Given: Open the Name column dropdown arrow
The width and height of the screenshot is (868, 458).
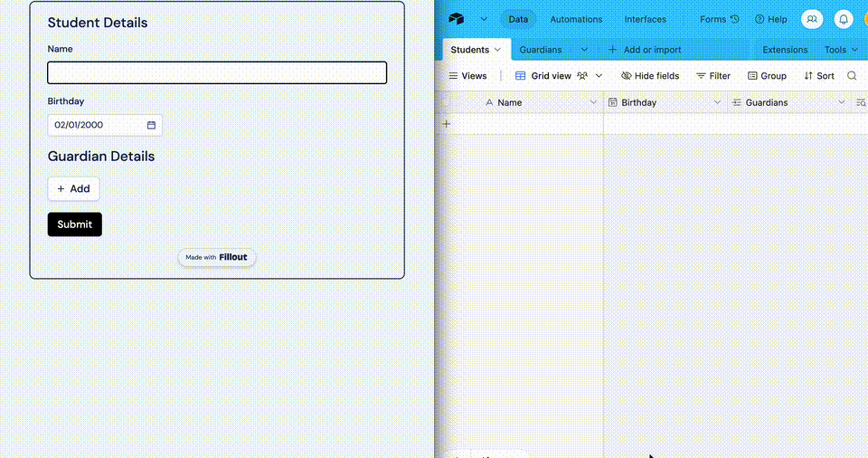Looking at the screenshot, I should point(593,102).
